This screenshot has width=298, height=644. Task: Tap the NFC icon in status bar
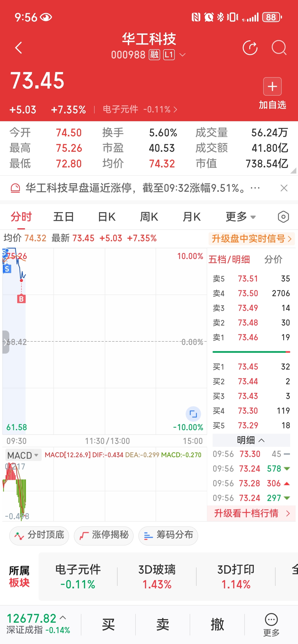tap(196, 17)
